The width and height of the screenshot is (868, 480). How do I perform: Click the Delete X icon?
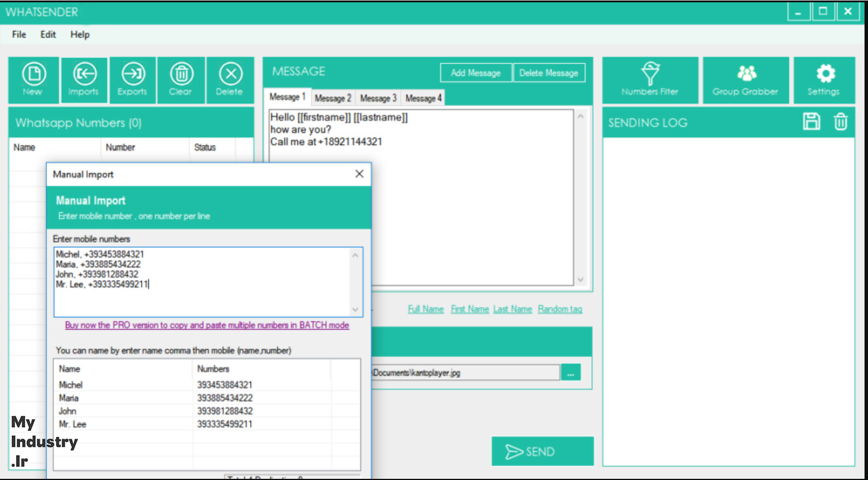[x=230, y=80]
